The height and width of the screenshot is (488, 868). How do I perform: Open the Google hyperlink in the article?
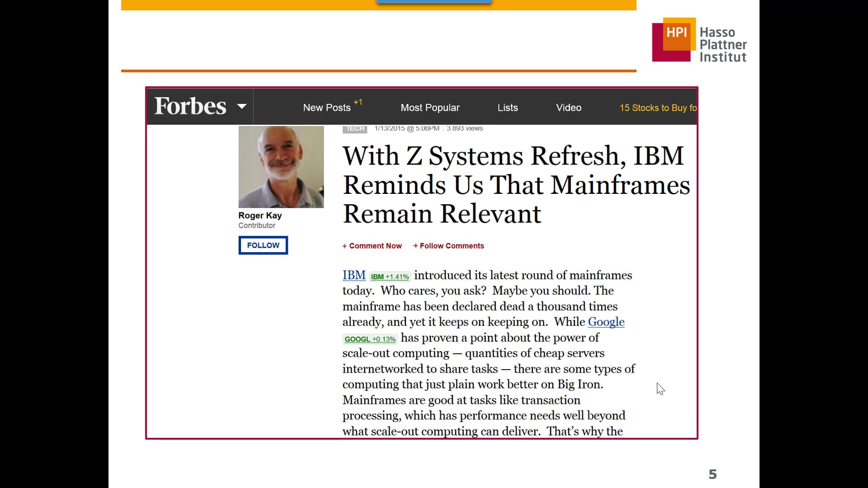606,322
